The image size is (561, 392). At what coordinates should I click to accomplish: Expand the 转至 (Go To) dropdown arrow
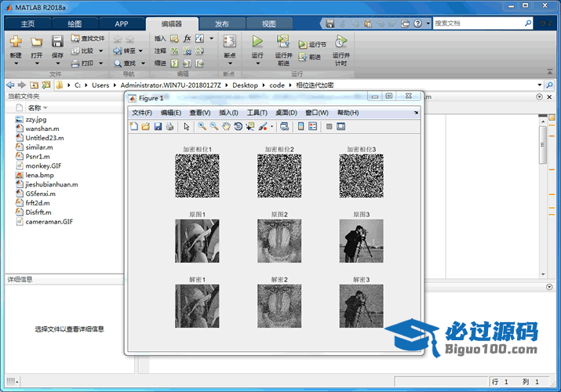coord(140,51)
